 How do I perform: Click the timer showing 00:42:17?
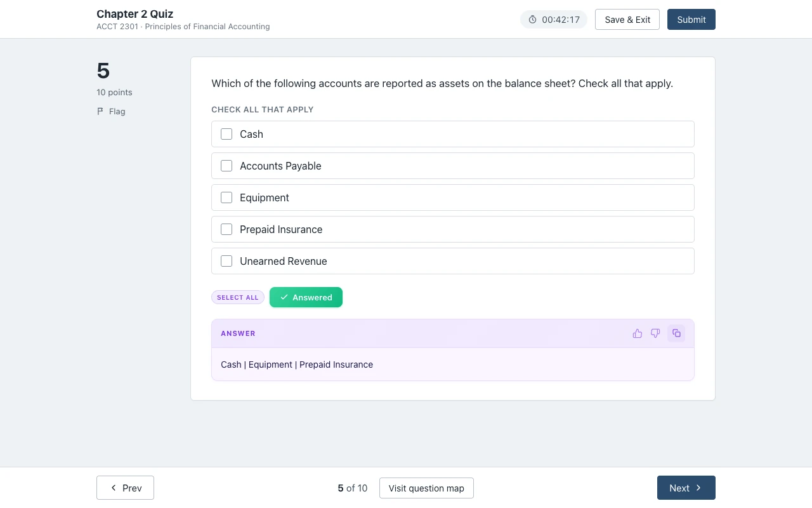554,20
